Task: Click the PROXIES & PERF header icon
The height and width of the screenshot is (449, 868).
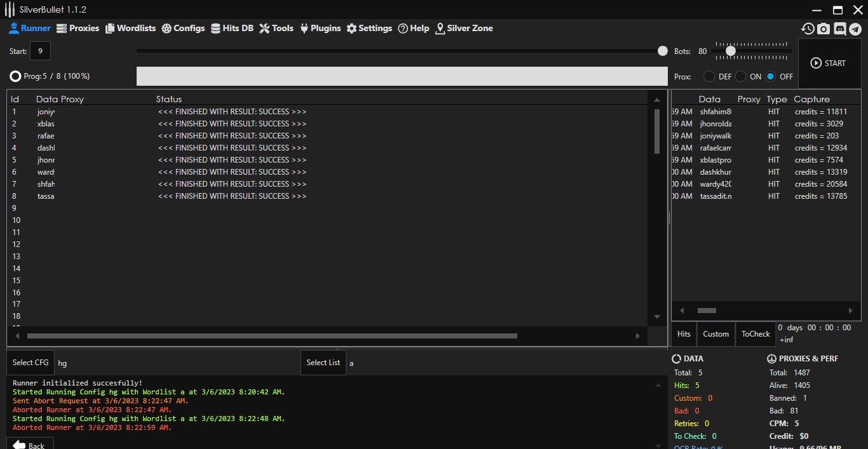Action: (772, 359)
